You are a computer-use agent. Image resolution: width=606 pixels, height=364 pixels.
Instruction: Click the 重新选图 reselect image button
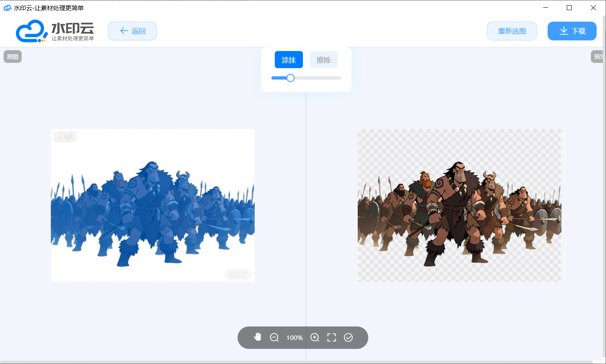[x=512, y=31]
